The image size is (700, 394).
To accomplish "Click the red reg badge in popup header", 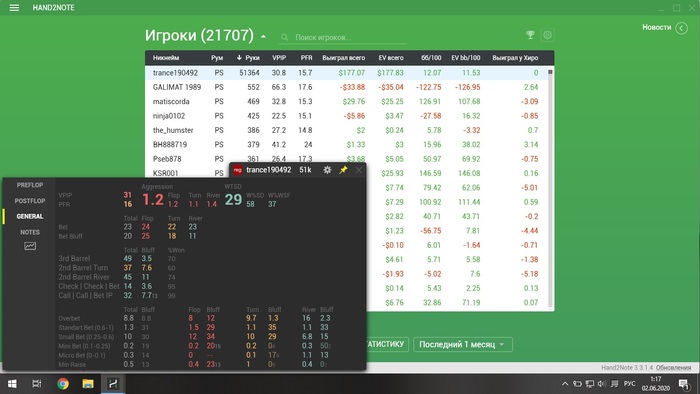I will pyautogui.click(x=238, y=170).
